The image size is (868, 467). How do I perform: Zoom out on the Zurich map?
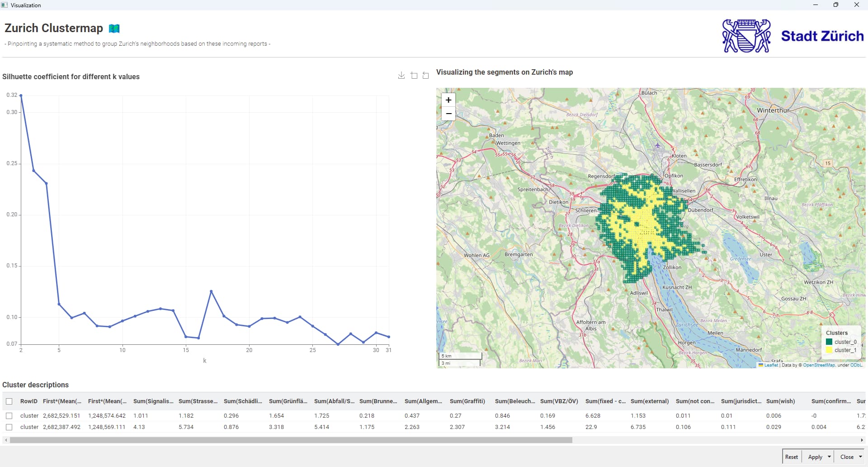[448, 114]
